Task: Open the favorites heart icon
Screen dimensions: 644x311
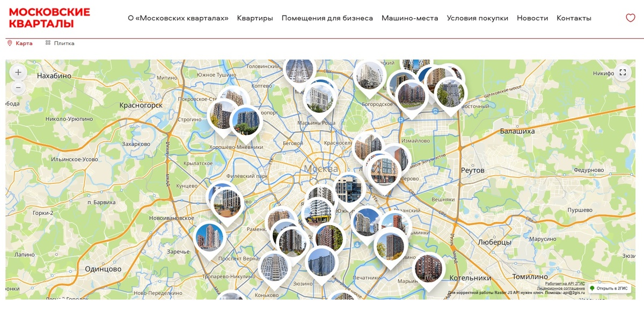Action: (631, 18)
